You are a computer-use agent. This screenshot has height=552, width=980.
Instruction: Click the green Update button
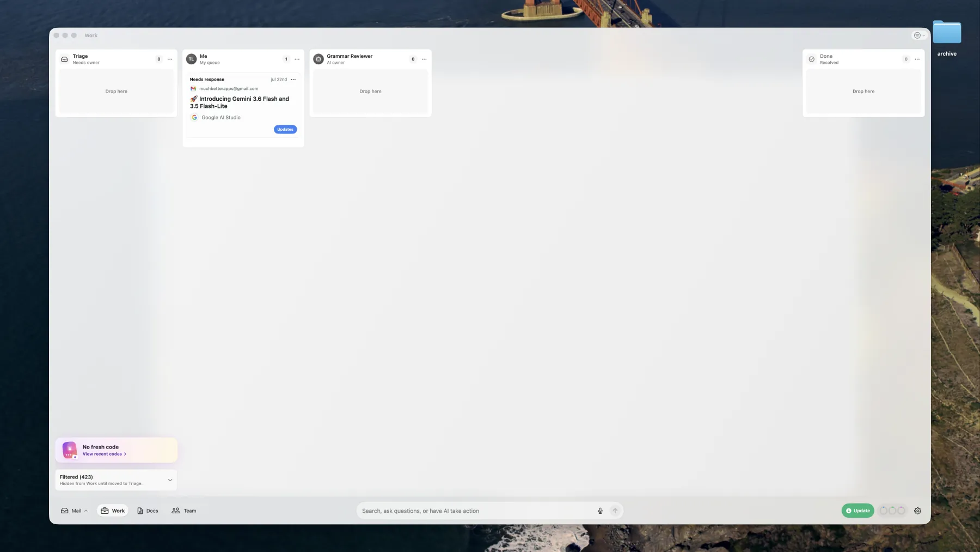857,511
